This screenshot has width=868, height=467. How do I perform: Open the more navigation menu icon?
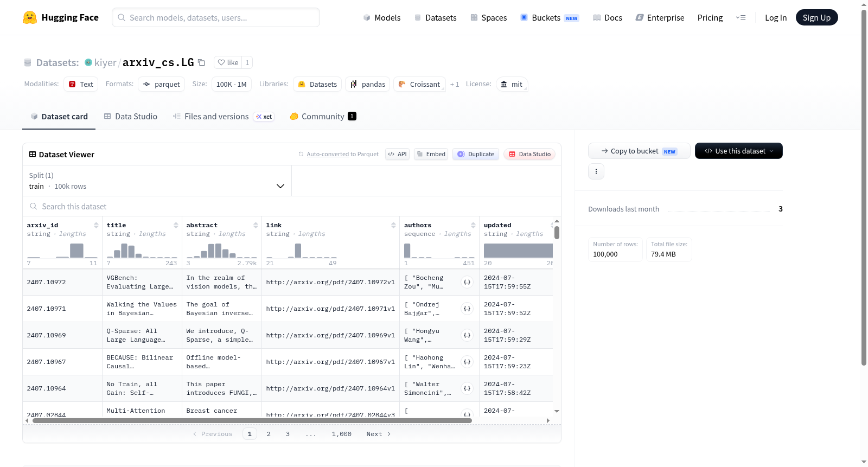[x=741, y=17]
